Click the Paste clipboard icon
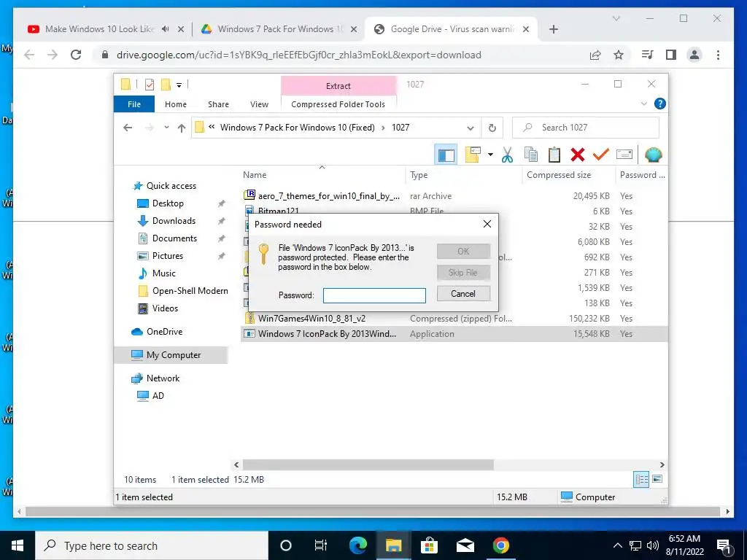The height and width of the screenshot is (560, 747). coord(554,155)
